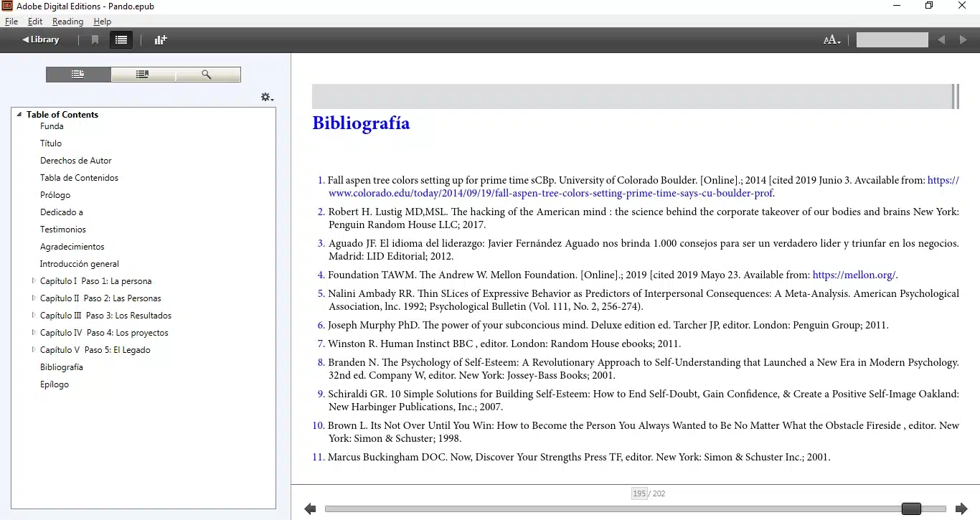This screenshot has height=520, width=980.
Task: Open Tabla de Contenidos entry
Action: coord(79,178)
